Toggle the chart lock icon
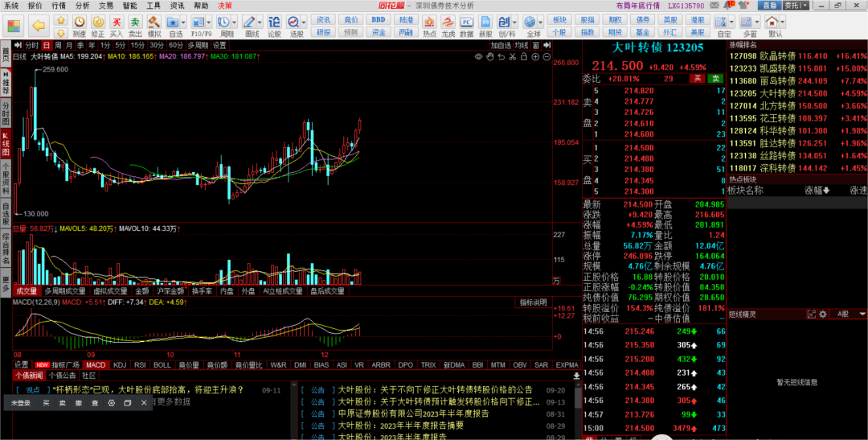 [524, 56]
